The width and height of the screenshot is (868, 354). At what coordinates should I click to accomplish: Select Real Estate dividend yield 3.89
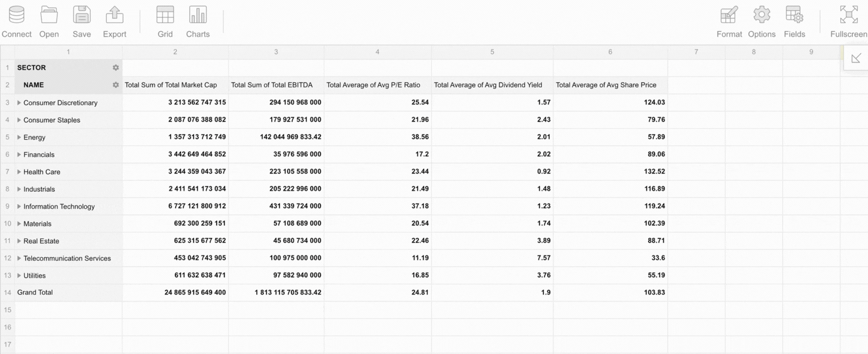492,240
